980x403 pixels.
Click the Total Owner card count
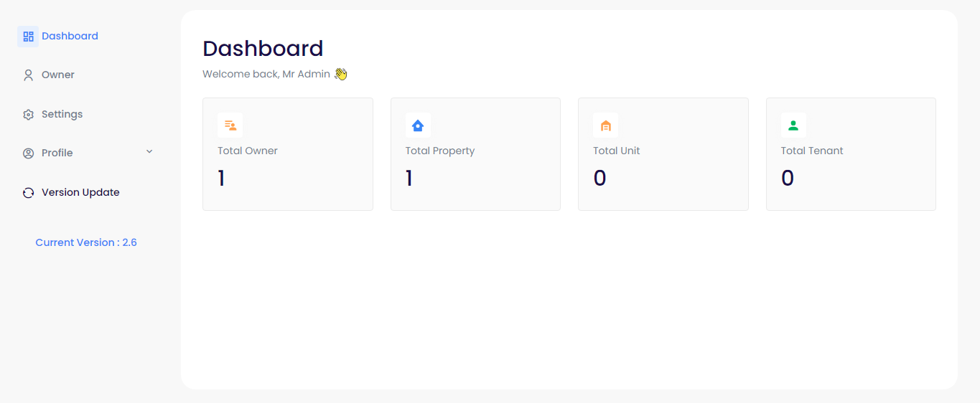coord(221,178)
